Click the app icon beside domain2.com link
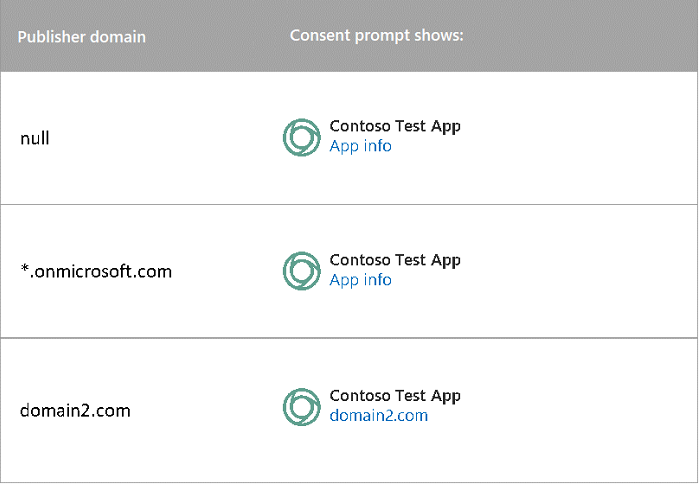 click(x=301, y=405)
